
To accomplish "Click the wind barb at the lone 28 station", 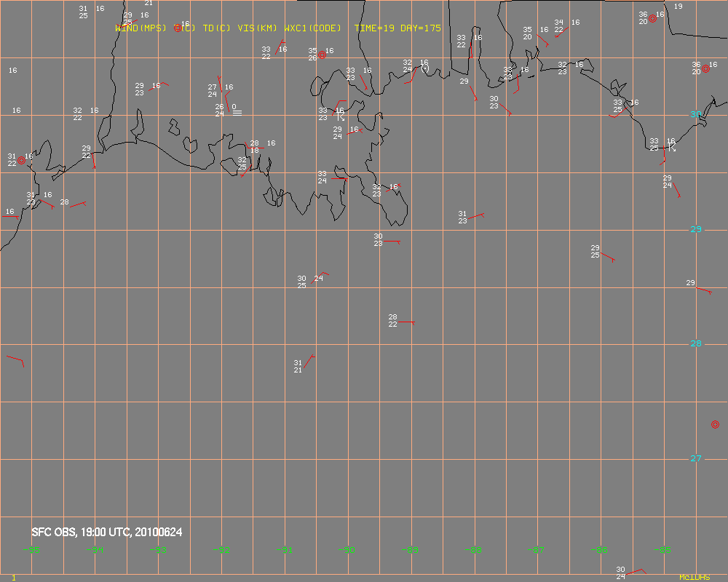I will 78,204.
